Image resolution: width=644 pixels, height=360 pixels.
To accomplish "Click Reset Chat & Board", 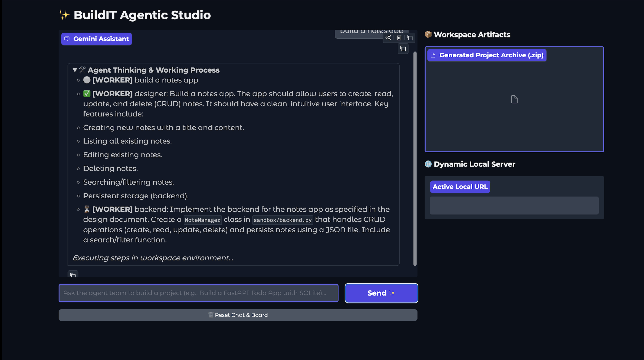I will click(x=238, y=315).
